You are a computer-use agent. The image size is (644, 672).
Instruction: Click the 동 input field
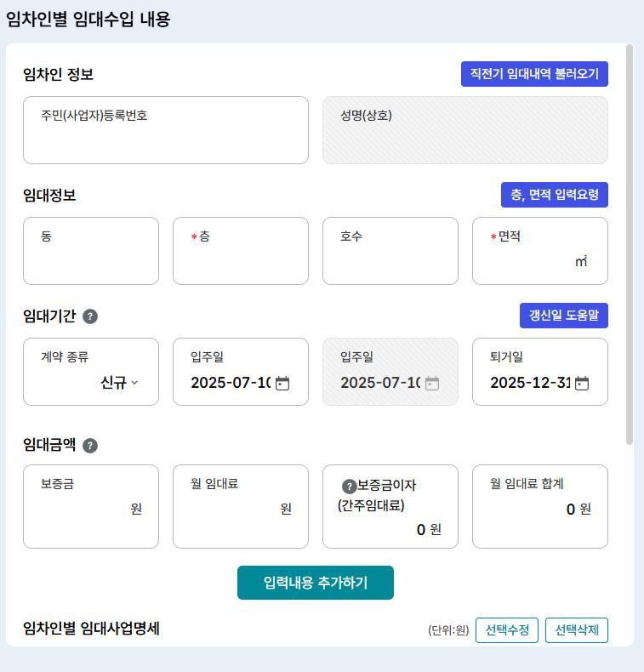pos(91,261)
